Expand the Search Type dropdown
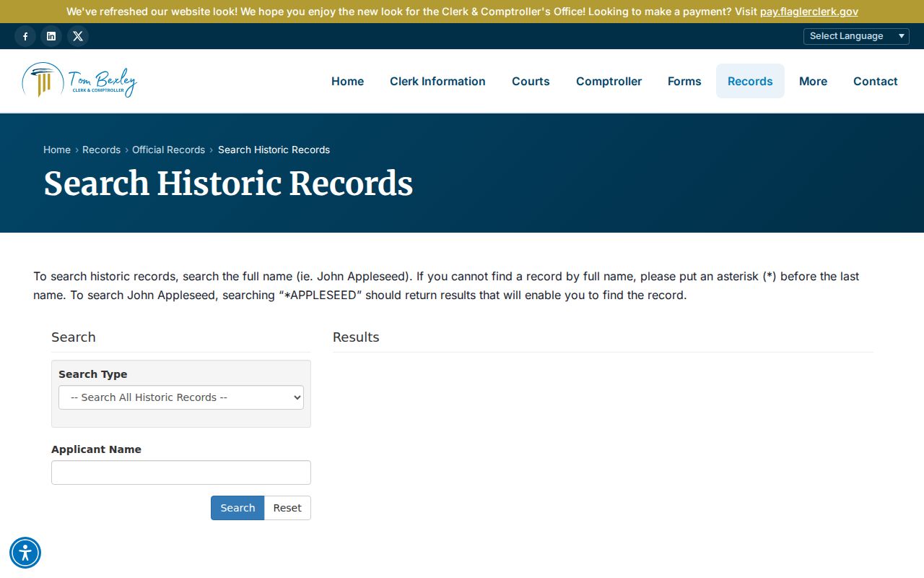 tap(181, 397)
